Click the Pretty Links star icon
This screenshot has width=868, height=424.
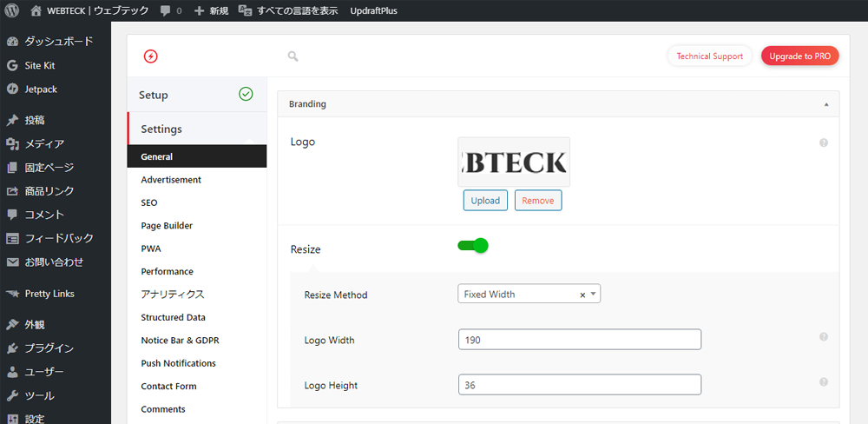pyautogui.click(x=12, y=294)
